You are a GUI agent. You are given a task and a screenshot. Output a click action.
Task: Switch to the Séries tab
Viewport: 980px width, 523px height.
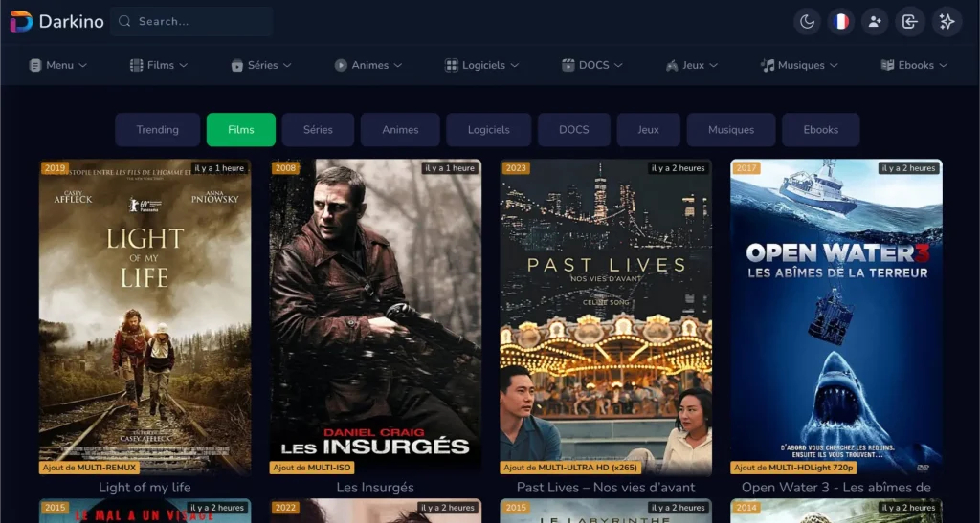(318, 130)
